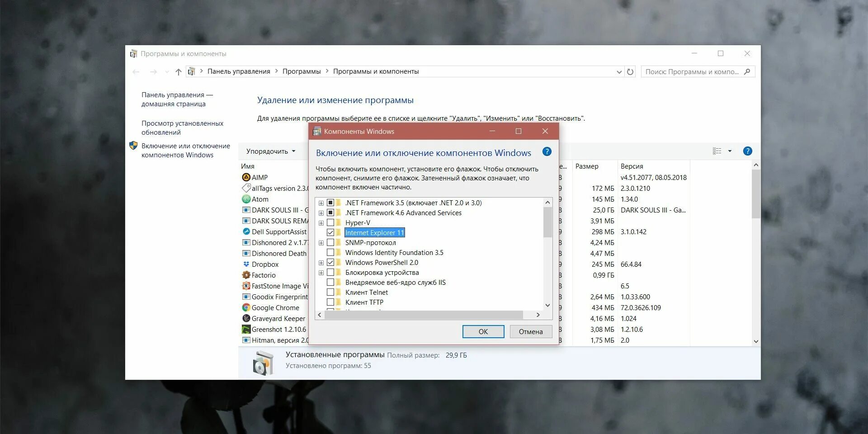
Task: Toggle .NET Framework 3.5 checkbox
Action: coord(330,203)
